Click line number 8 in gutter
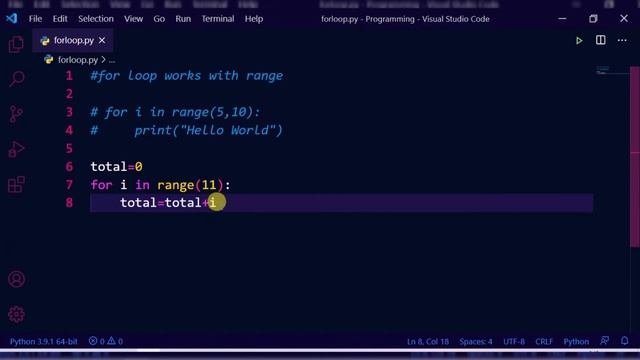Screen dimensions: 640x360 [x=69, y=202]
